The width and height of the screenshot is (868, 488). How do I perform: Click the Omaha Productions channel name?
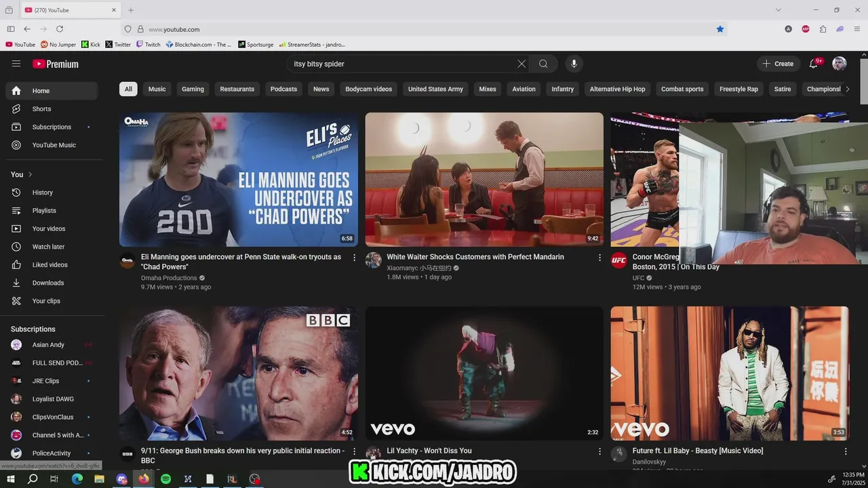(x=169, y=278)
